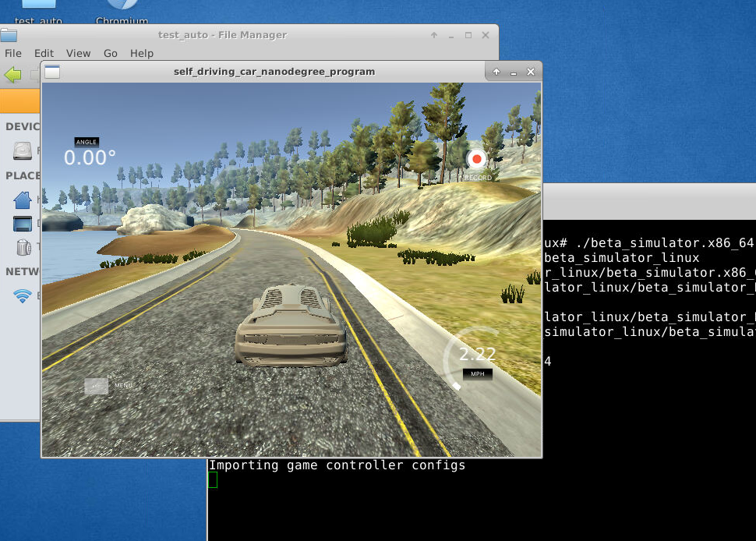This screenshot has width=756, height=541.
Task: Open Trash icon in Places sidebar
Action: (x=23, y=247)
